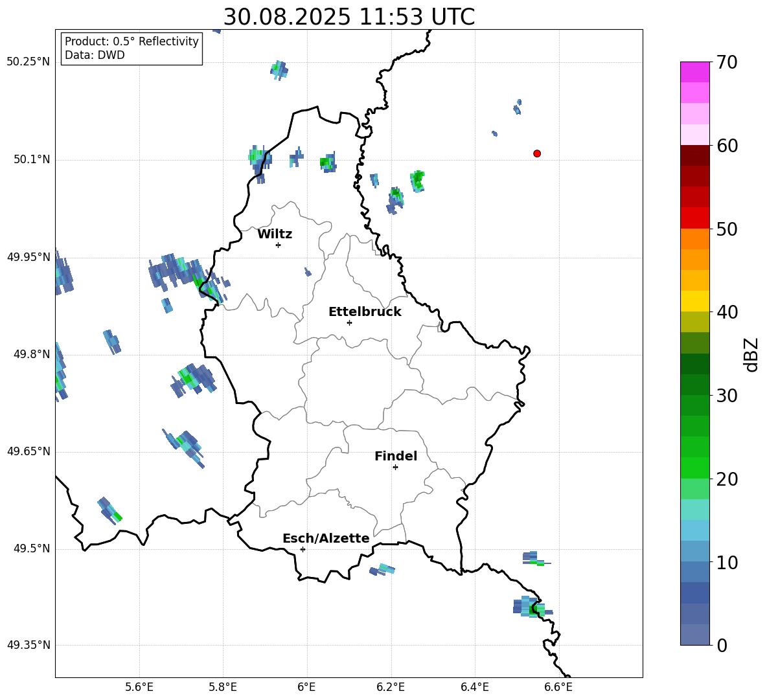This screenshot has width=767, height=700.
Task: Click the Wiltz station cross marker
Action: (278, 245)
